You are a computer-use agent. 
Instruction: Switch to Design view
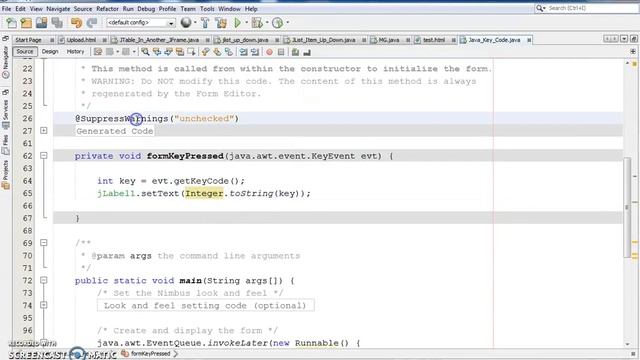tap(50, 51)
